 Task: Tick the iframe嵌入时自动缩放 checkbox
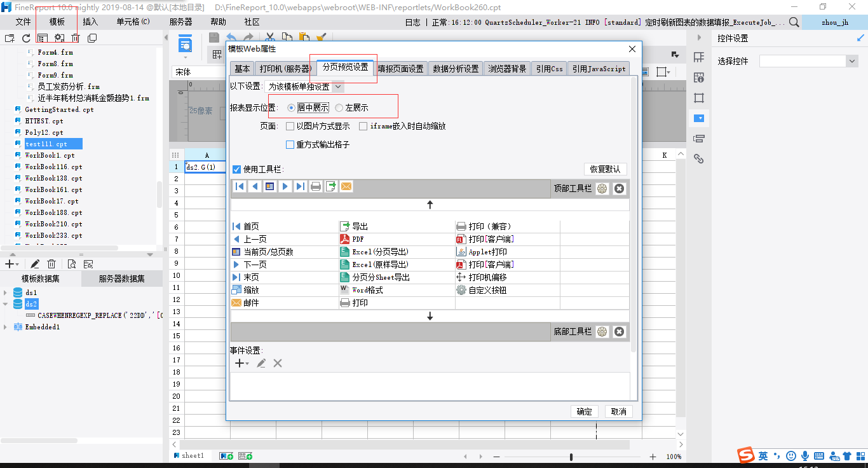coord(363,127)
